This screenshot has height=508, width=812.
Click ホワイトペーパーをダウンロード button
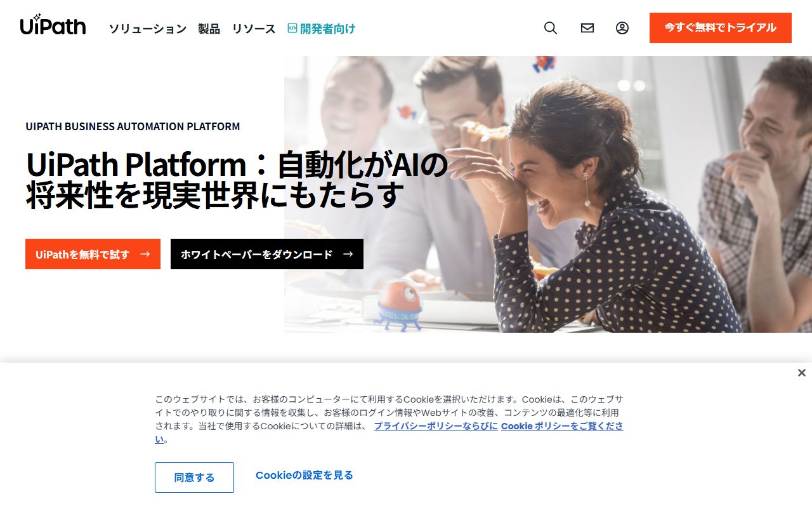point(267,254)
